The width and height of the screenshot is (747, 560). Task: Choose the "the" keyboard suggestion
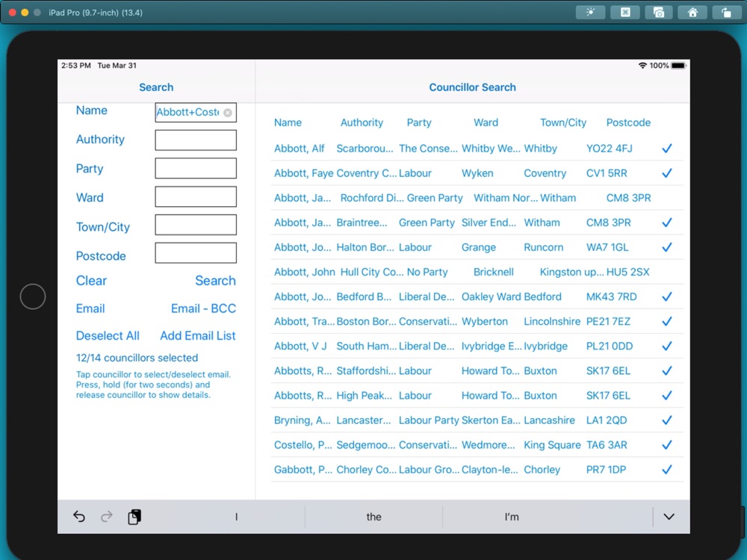tap(373, 517)
